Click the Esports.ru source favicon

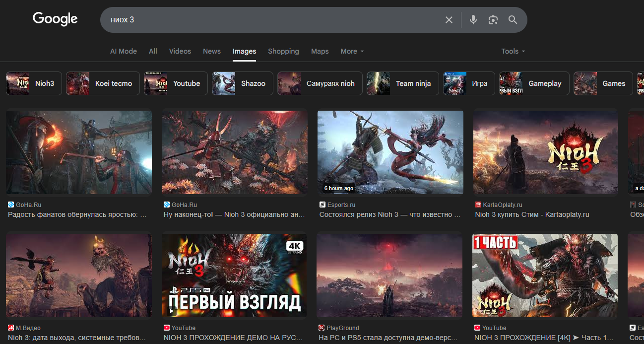322,205
